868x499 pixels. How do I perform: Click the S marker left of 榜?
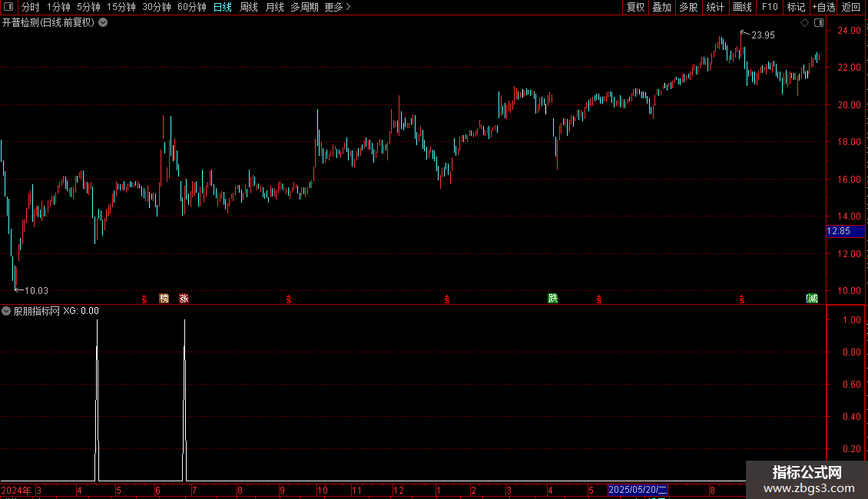[x=144, y=299]
